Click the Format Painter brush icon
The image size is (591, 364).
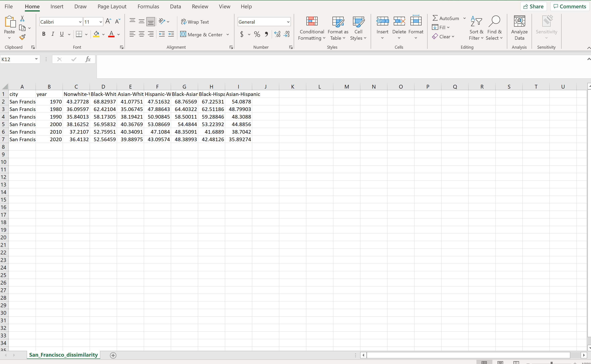click(x=22, y=37)
